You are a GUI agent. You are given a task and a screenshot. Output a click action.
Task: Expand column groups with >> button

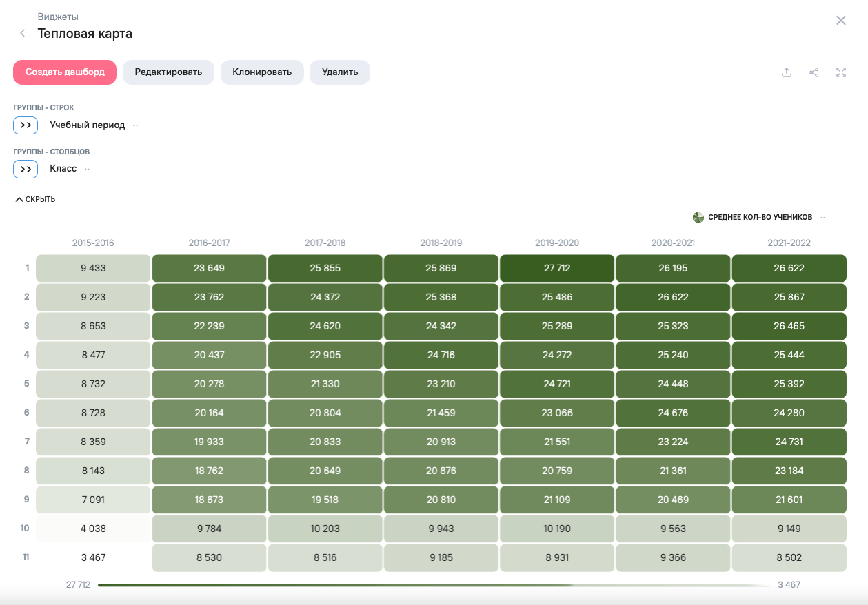tap(26, 169)
